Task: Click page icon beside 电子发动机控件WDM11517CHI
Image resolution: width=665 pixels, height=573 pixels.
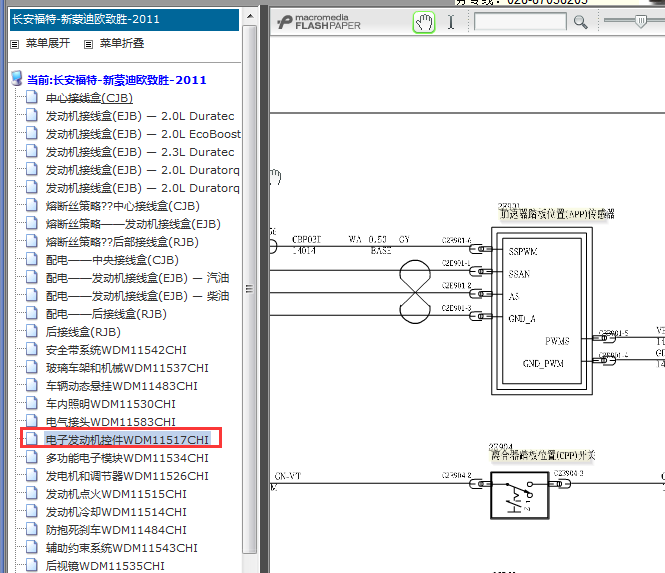Action: pyautogui.click(x=32, y=439)
